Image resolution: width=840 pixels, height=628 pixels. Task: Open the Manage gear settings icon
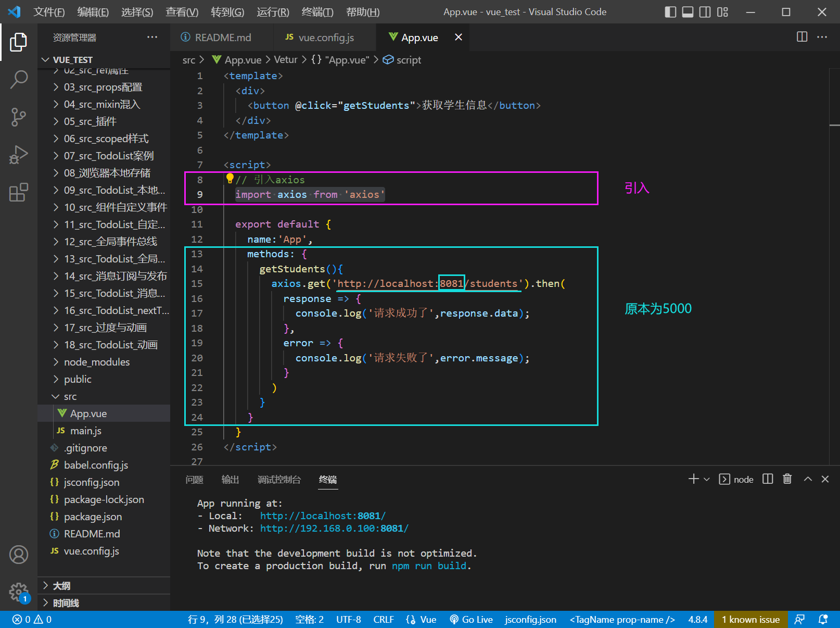[19, 592]
